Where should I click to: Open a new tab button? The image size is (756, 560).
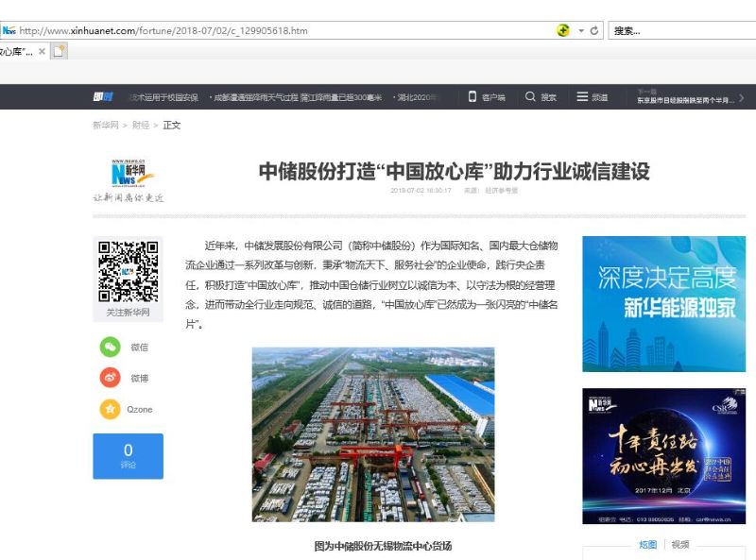[59, 51]
